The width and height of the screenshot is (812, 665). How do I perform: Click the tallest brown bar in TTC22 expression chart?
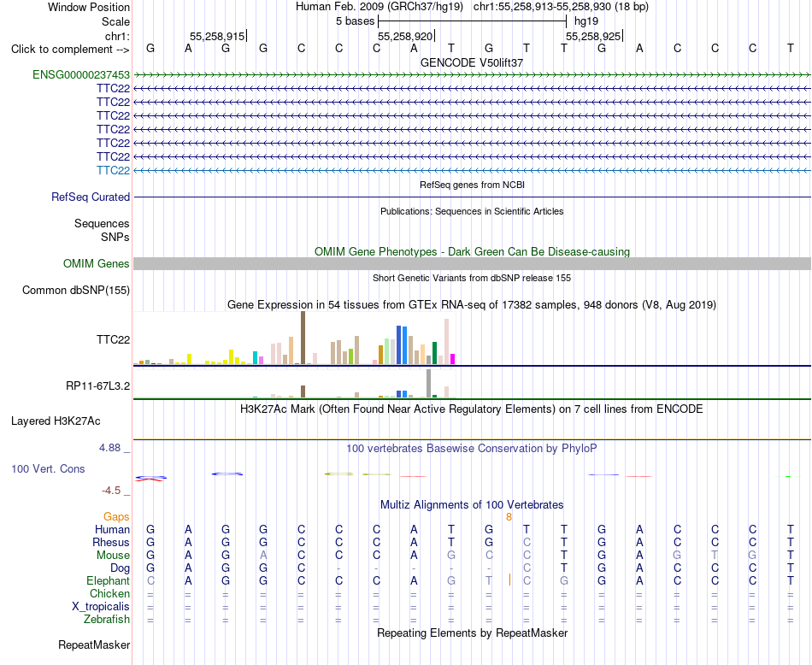click(303, 338)
